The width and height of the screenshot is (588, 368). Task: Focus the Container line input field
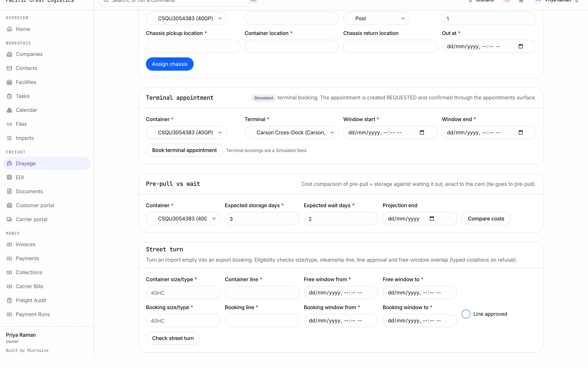[x=262, y=293]
